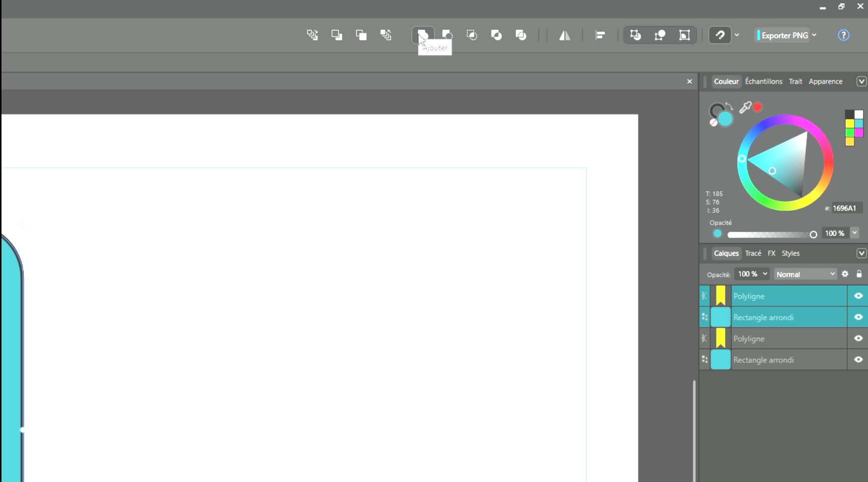Hide the selected Rectangle arrondi layer
Viewport: 868px width, 482px height.
pos(858,317)
